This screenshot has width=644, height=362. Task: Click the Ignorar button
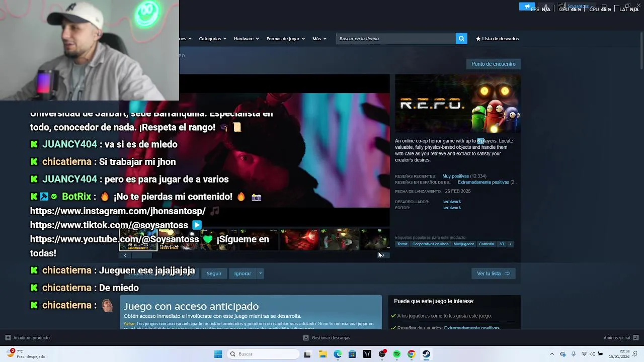(x=243, y=274)
